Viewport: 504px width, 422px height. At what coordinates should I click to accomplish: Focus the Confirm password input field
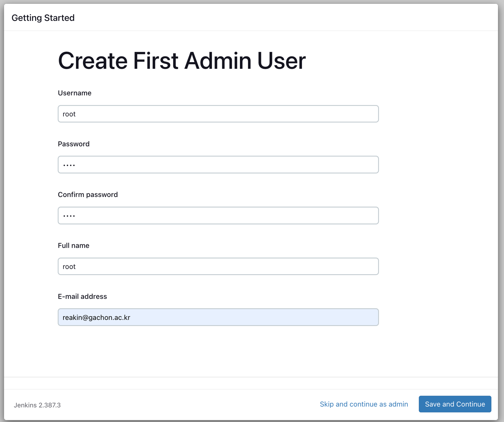click(218, 215)
